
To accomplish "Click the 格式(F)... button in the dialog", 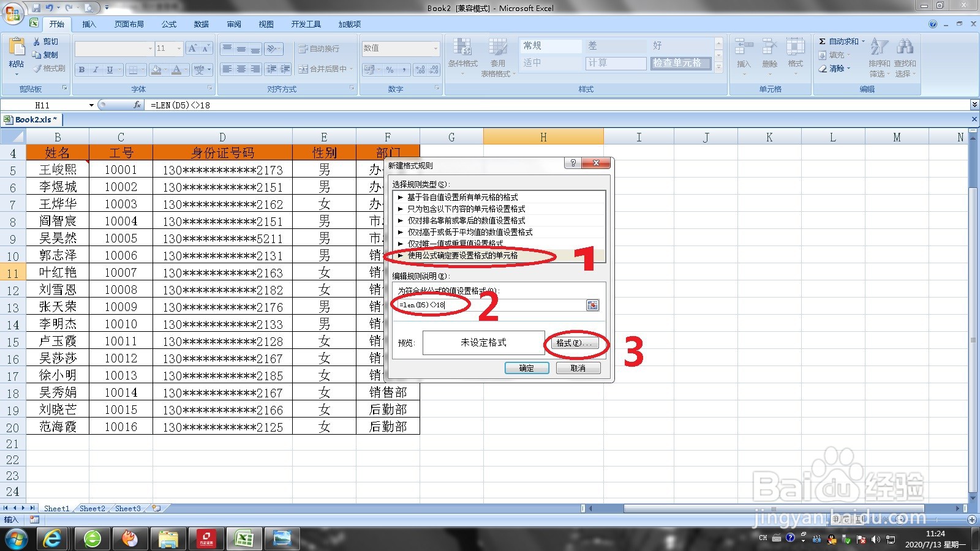I will pyautogui.click(x=575, y=343).
